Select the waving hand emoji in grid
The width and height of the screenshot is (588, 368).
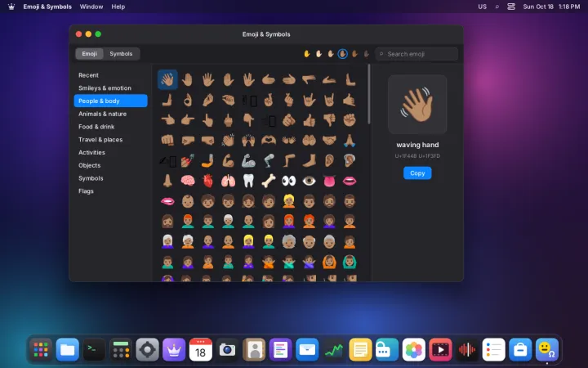coord(167,79)
